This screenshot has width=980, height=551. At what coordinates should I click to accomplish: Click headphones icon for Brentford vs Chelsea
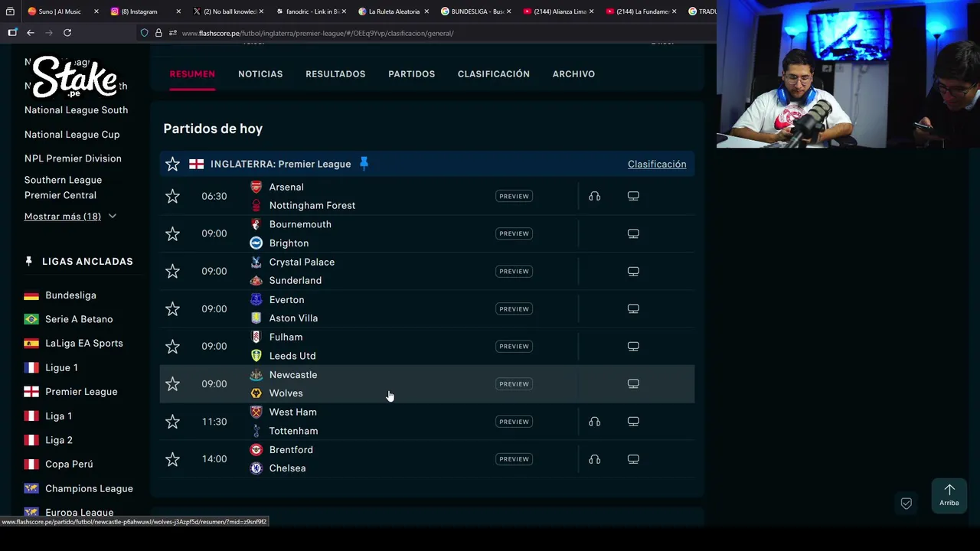pyautogui.click(x=594, y=459)
